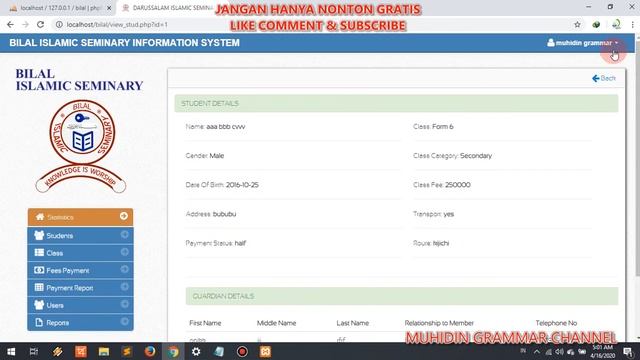640x360 pixels.
Task: Click the browser back arrow
Action: pyautogui.click(x=10, y=24)
